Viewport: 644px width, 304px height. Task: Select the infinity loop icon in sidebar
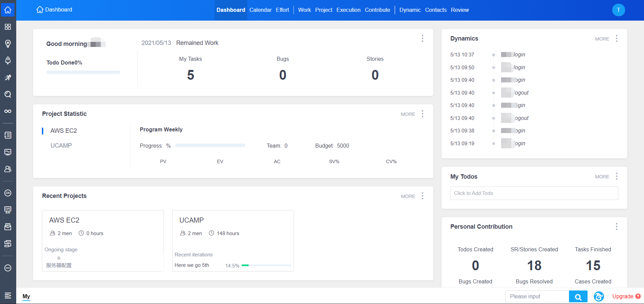(8, 111)
